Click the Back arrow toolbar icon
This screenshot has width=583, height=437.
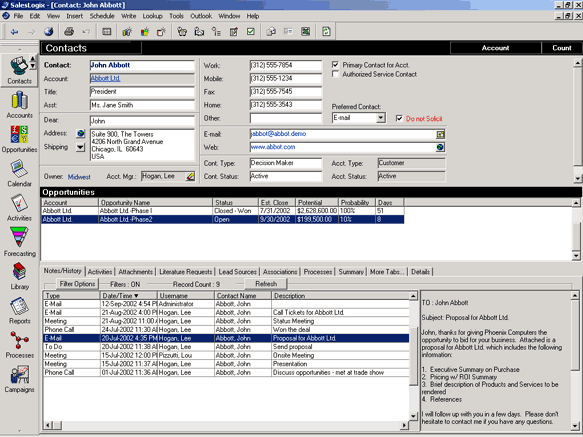coord(15,32)
